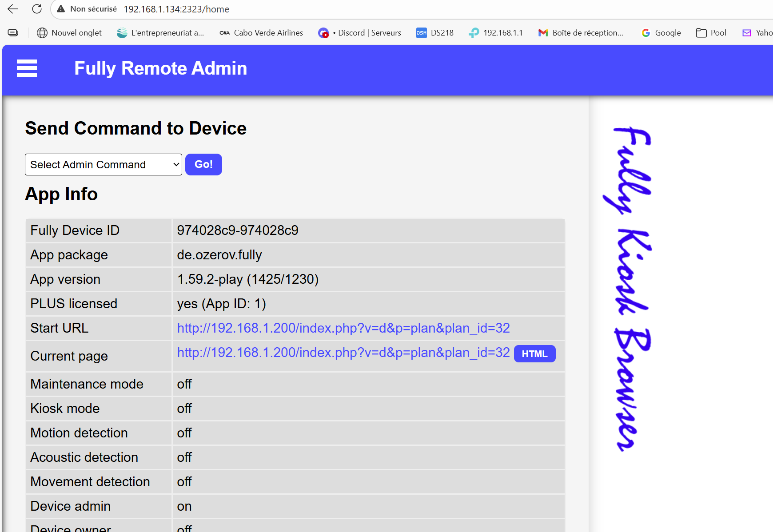
Task: Click the PLUS licensed label
Action: (x=74, y=304)
